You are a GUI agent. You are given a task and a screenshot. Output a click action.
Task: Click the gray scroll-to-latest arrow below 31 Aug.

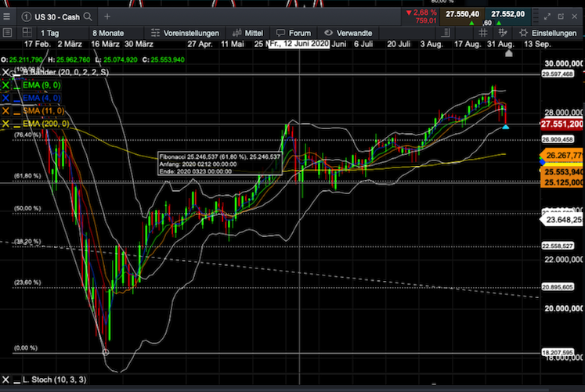click(x=508, y=53)
